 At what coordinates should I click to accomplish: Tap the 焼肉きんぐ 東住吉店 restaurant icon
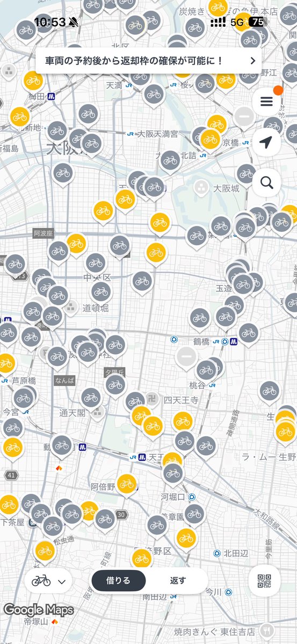coord(267,631)
